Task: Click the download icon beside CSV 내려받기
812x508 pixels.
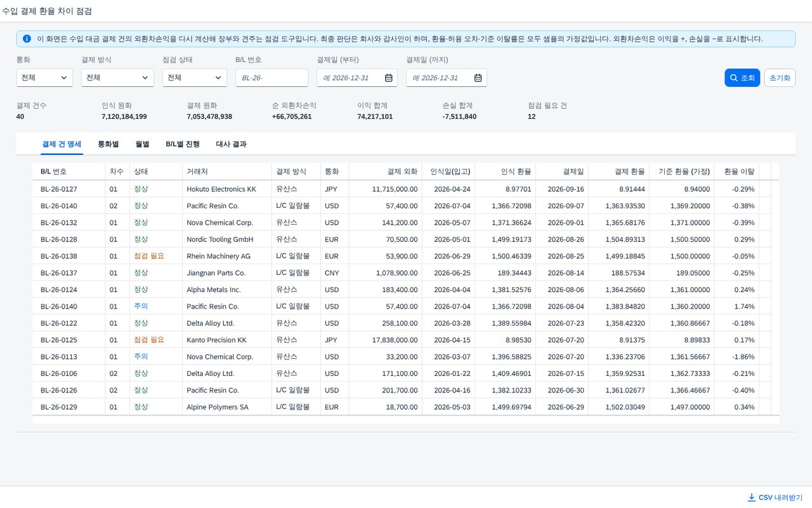Action: click(752, 497)
